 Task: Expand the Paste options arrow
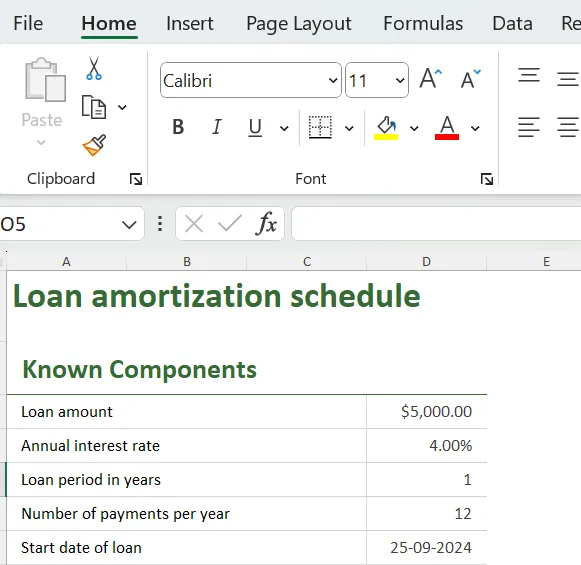pyautogui.click(x=41, y=142)
